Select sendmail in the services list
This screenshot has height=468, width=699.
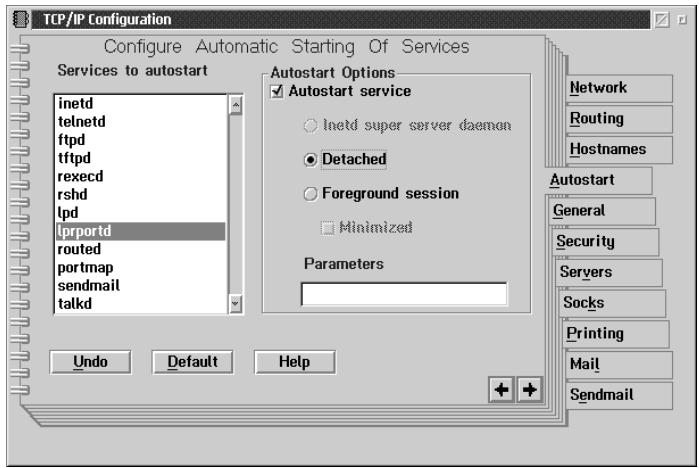click(x=140, y=286)
